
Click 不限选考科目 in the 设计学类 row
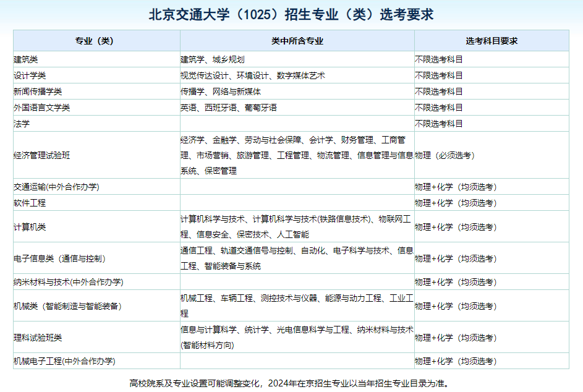(492, 75)
